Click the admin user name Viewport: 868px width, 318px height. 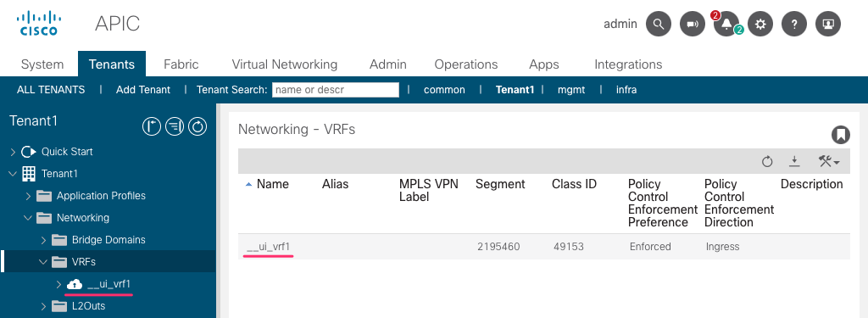[x=620, y=24]
